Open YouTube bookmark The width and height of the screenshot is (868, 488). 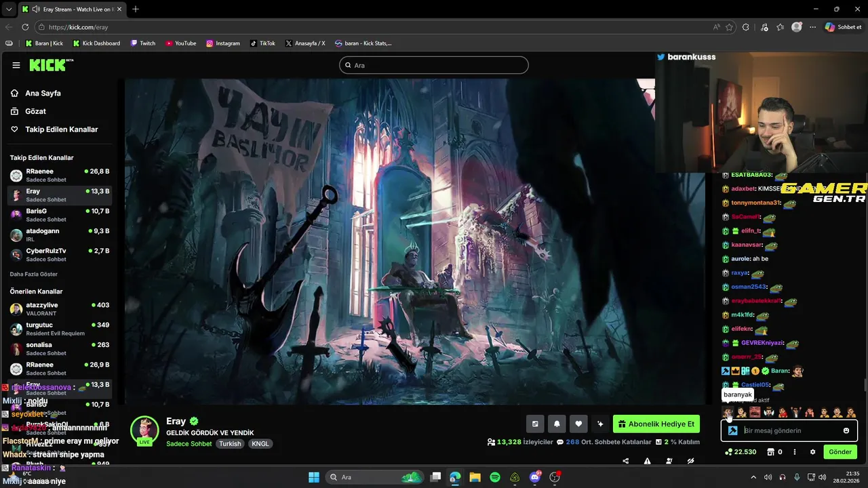click(x=180, y=43)
